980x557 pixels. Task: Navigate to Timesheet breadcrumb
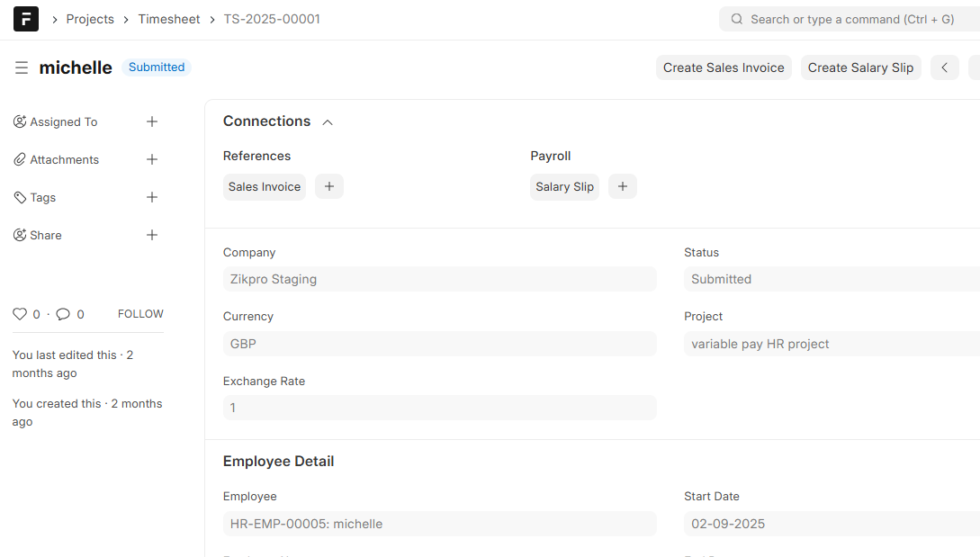click(169, 20)
